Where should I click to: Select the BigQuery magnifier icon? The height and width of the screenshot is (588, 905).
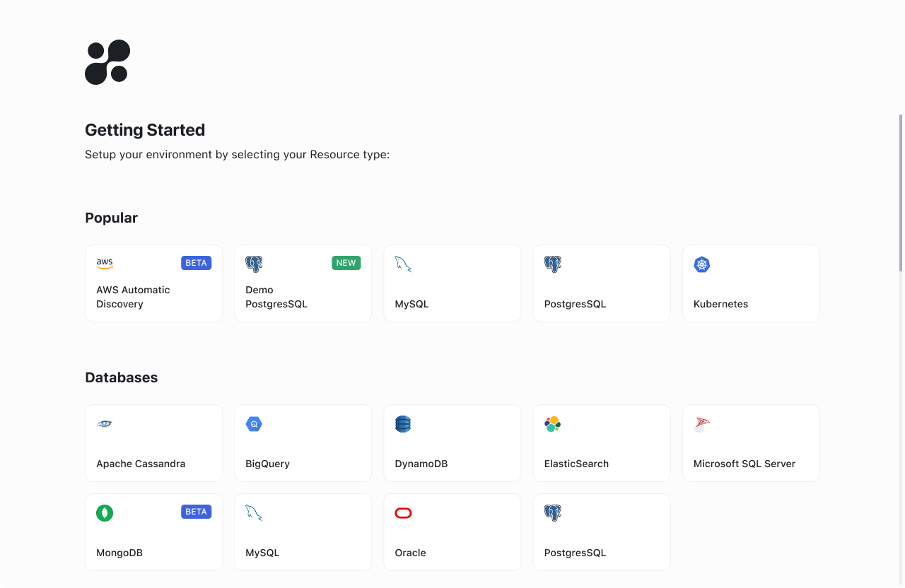click(x=254, y=424)
